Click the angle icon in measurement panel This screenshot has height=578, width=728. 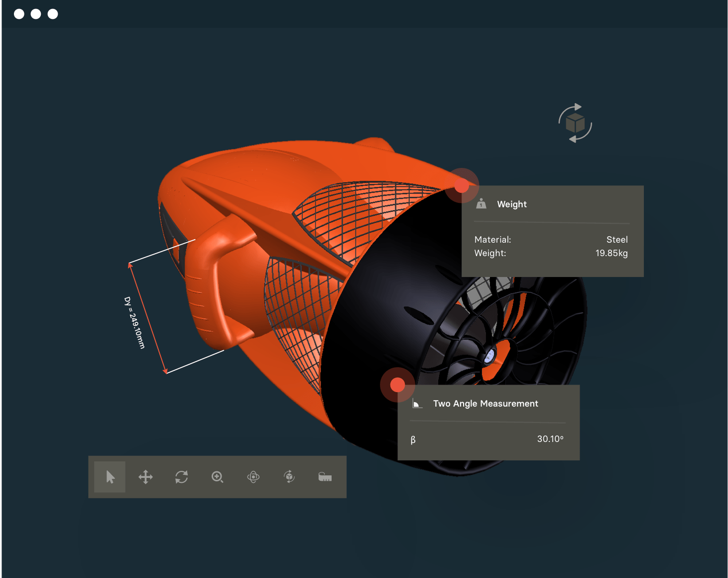tap(417, 404)
